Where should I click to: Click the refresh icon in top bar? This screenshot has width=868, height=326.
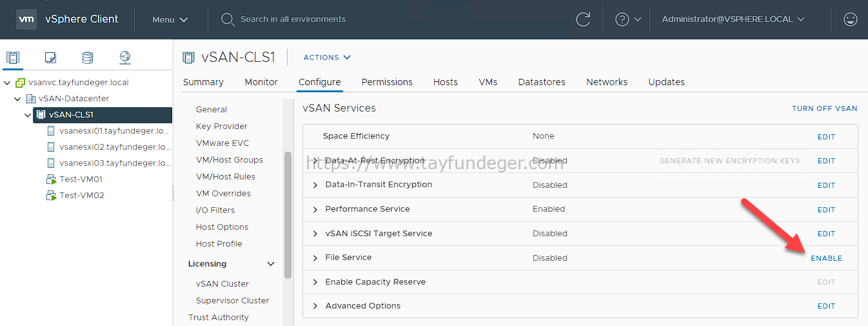[583, 19]
